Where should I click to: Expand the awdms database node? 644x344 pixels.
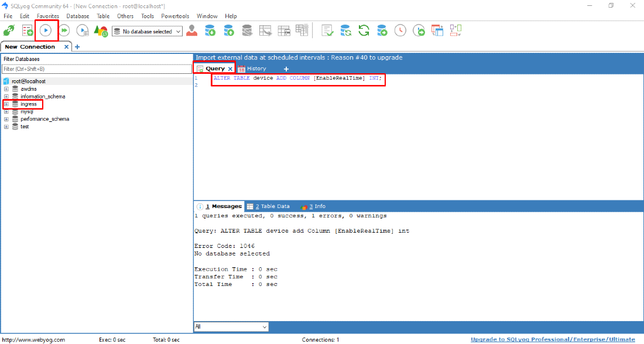click(x=6, y=88)
